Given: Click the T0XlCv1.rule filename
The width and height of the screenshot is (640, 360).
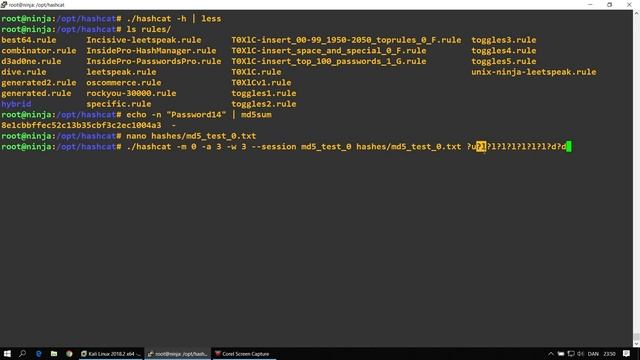Looking at the screenshot, I should (261, 82).
